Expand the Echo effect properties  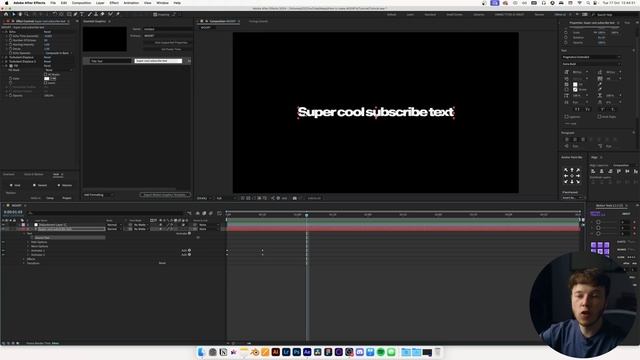pos(3,32)
